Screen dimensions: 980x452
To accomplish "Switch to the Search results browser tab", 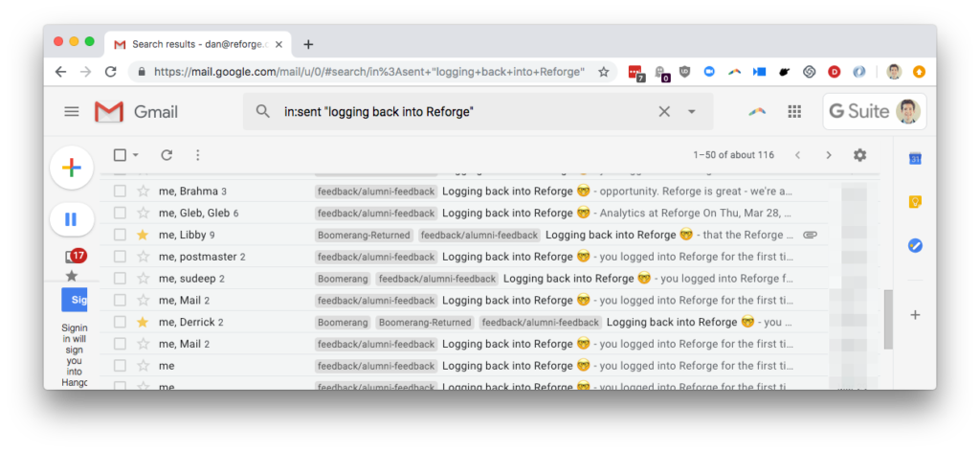I will (199, 44).
